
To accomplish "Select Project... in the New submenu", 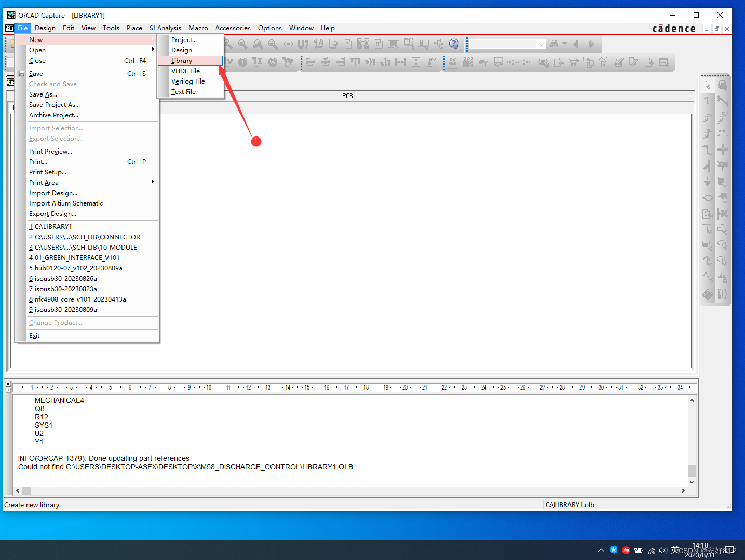I will (184, 40).
